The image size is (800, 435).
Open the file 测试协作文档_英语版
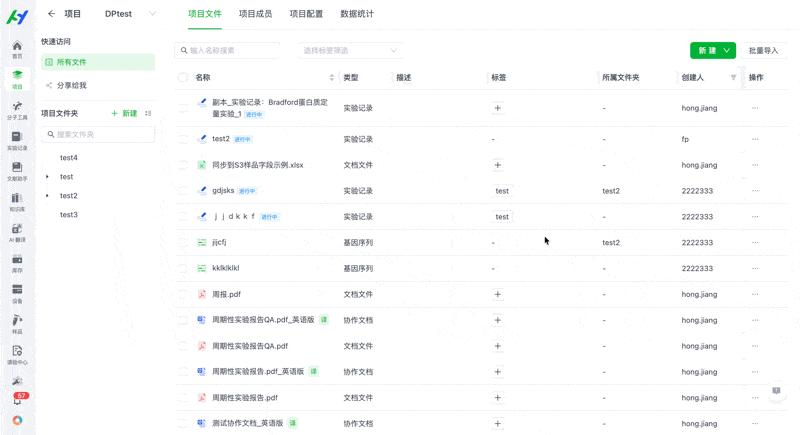click(x=247, y=423)
